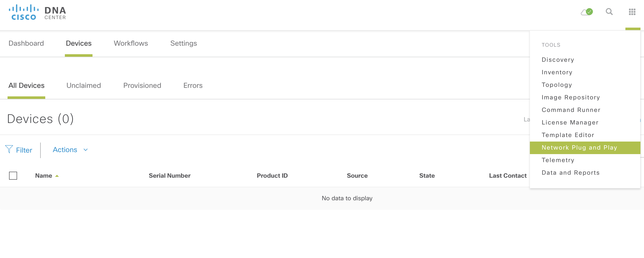The width and height of the screenshot is (644, 258).
Task: Check the cloud connectivity status icon
Action: 586,12
